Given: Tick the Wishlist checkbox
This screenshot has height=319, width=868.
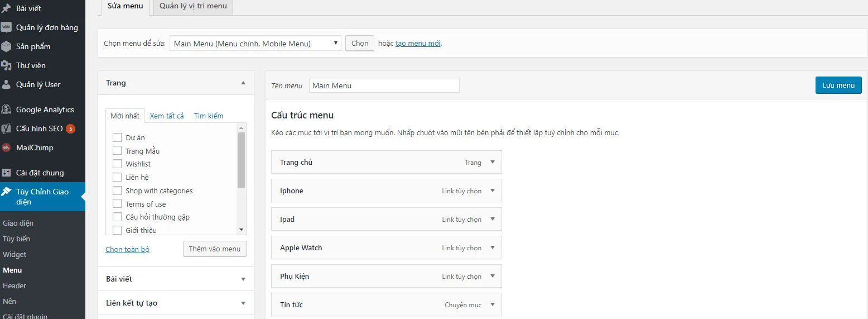Looking at the screenshot, I should [x=117, y=164].
